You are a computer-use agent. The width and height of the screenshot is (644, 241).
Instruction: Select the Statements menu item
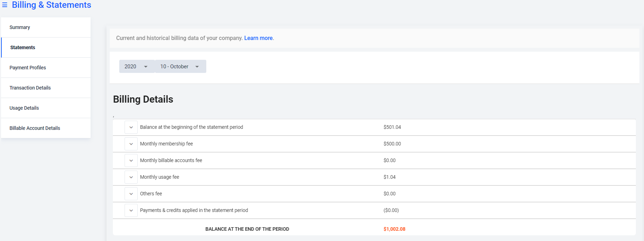coord(46,47)
